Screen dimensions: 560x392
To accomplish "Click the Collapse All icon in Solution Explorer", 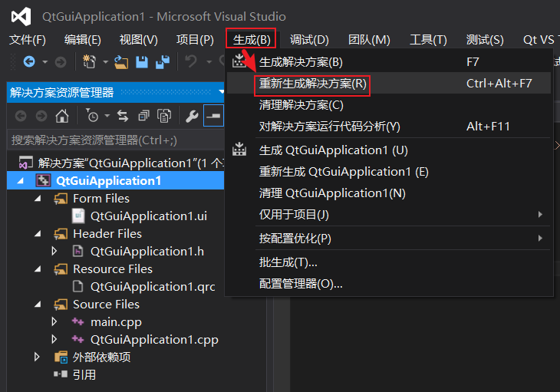I will 143,116.
